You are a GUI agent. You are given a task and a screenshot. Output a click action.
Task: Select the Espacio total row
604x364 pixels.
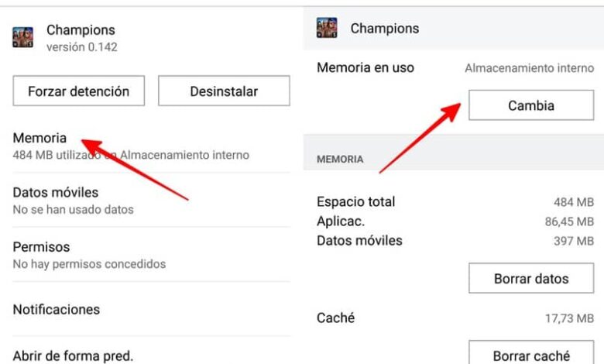(455, 201)
